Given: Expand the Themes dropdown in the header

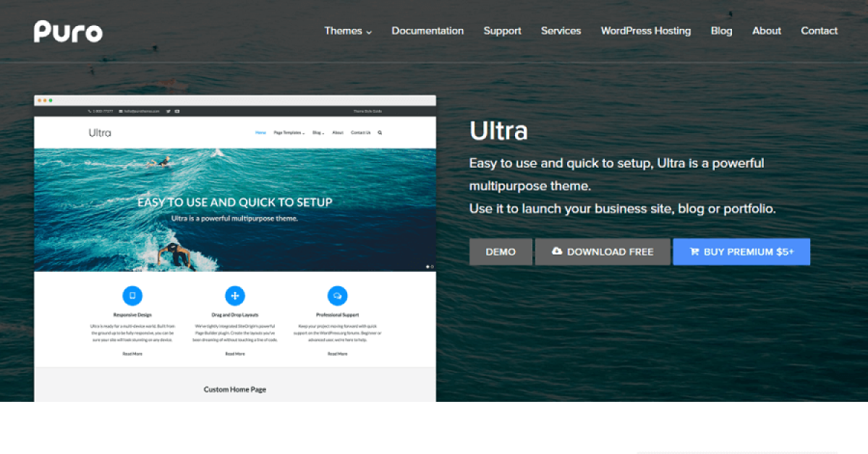Looking at the screenshot, I should [348, 31].
